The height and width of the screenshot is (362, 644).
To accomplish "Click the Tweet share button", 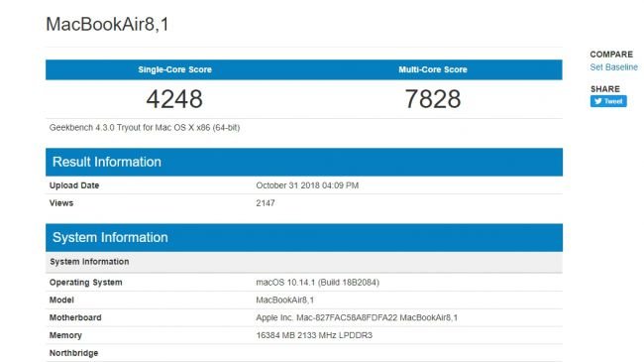I will point(608,101).
